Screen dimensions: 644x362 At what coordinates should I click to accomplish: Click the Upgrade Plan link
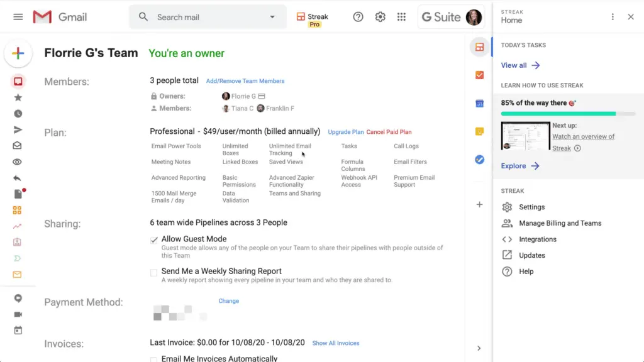click(346, 132)
